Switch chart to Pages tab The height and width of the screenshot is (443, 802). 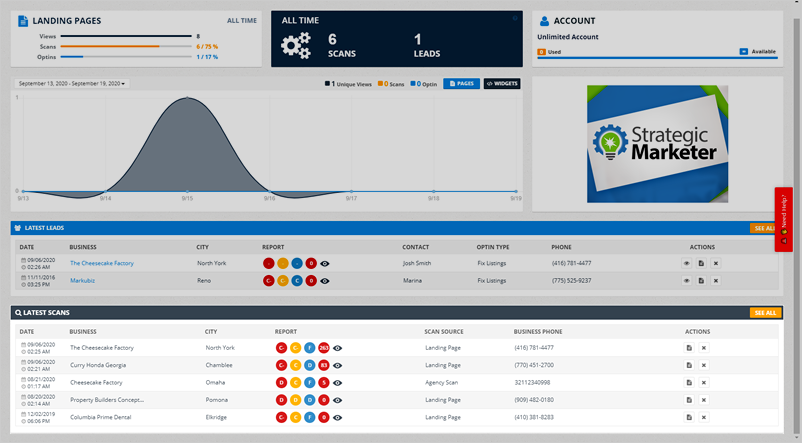[x=461, y=84]
